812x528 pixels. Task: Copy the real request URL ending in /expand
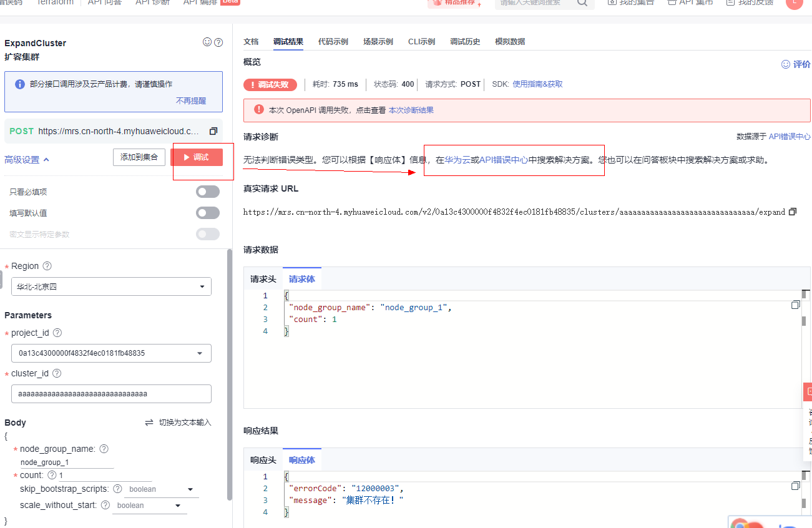(x=793, y=212)
